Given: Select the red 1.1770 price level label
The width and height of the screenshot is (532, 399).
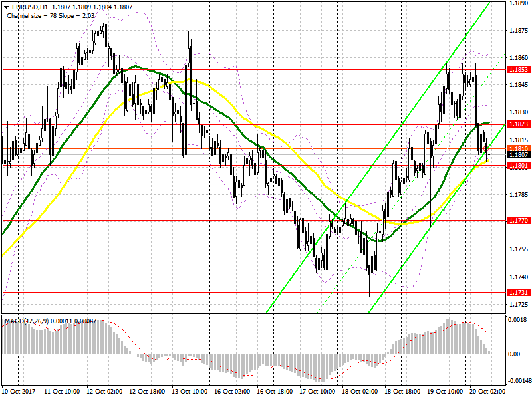Looking at the screenshot, I should [x=519, y=221].
